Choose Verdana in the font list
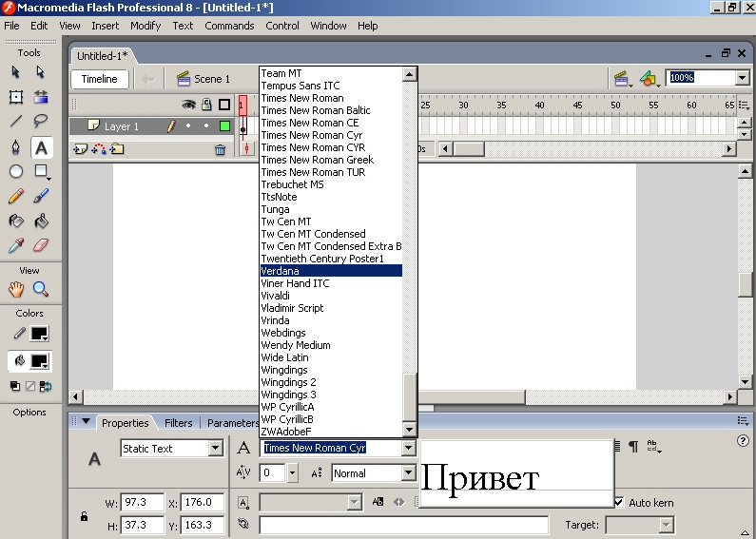Image resolution: width=756 pixels, height=539 pixels. coord(331,271)
